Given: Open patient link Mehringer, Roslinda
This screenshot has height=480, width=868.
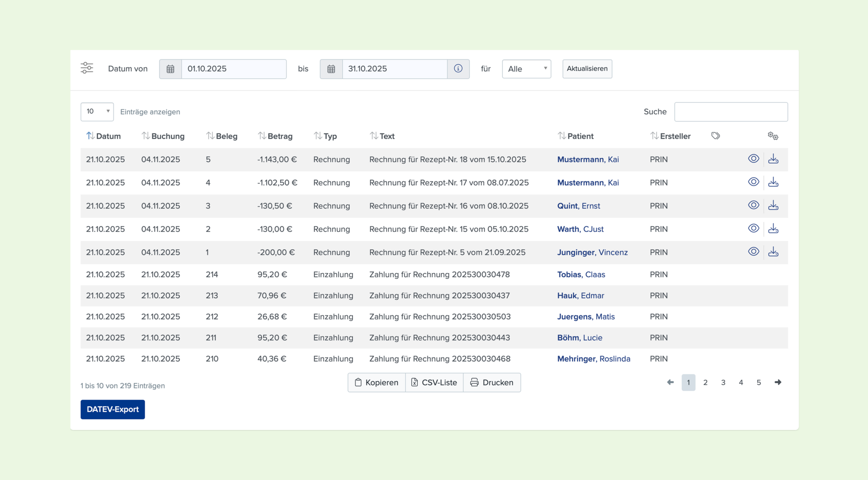Looking at the screenshot, I should 594,359.
